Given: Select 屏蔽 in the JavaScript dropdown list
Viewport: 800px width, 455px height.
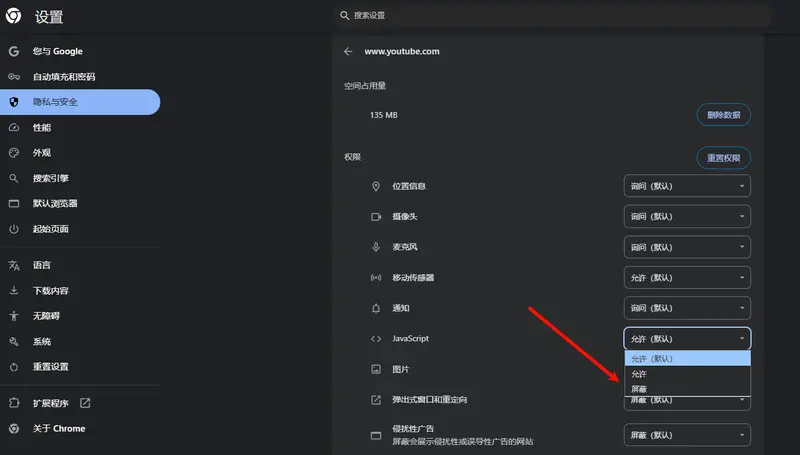Looking at the screenshot, I should click(639, 388).
